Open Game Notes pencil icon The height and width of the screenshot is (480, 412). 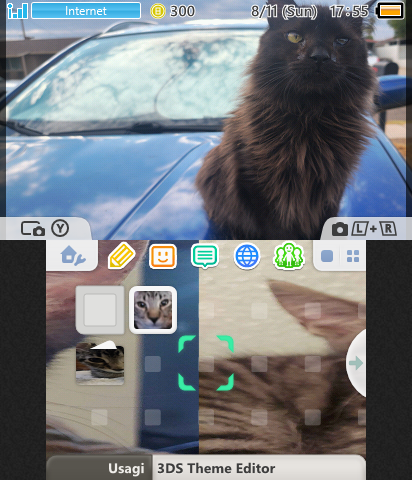click(x=121, y=256)
